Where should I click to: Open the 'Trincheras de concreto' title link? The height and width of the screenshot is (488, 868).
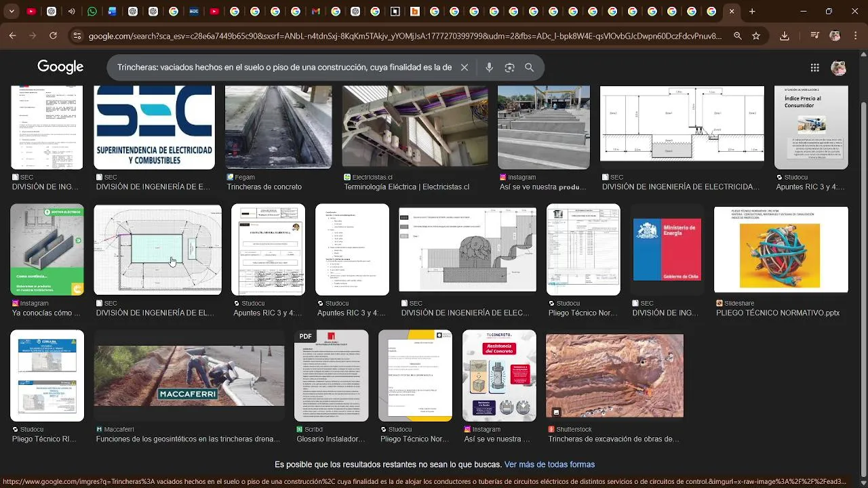click(264, 187)
